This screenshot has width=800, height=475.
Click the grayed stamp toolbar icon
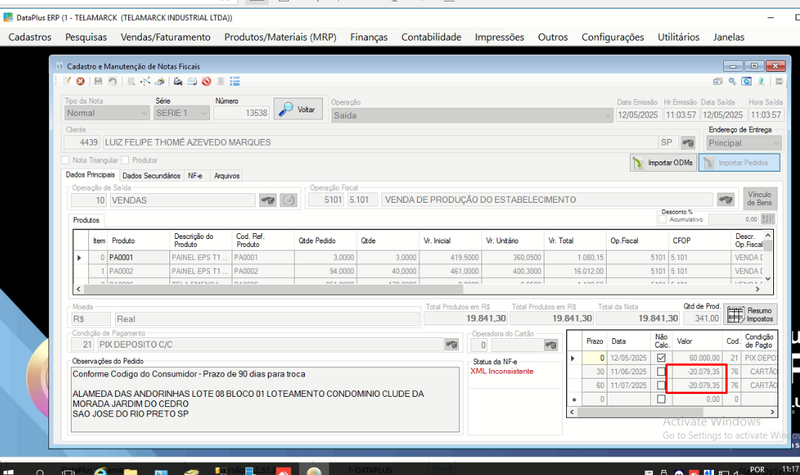click(220, 81)
